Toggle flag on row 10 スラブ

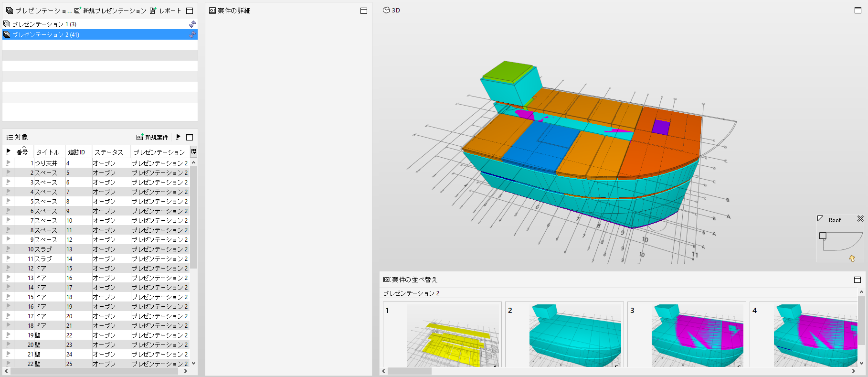tap(8, 249)
